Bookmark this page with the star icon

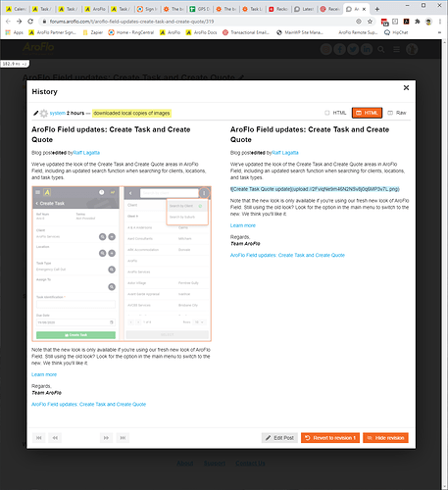[x=370, y=22]
